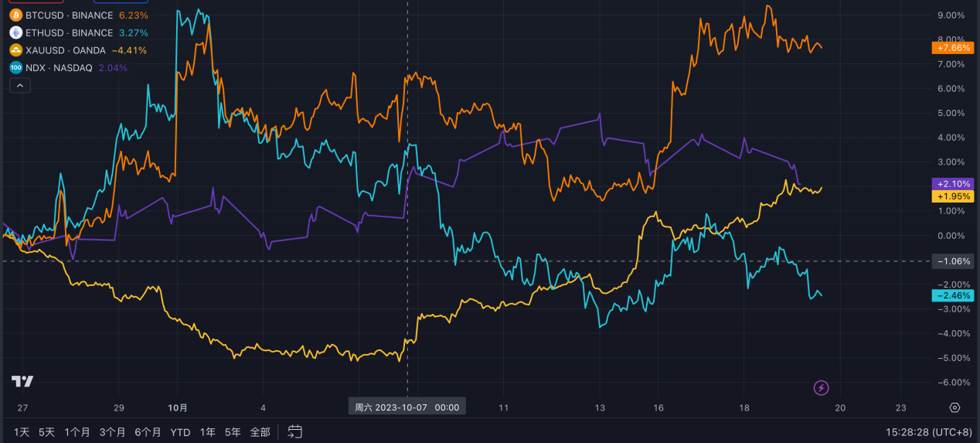
Task: Switch range to 3个月
Action: tap(113, 431)
